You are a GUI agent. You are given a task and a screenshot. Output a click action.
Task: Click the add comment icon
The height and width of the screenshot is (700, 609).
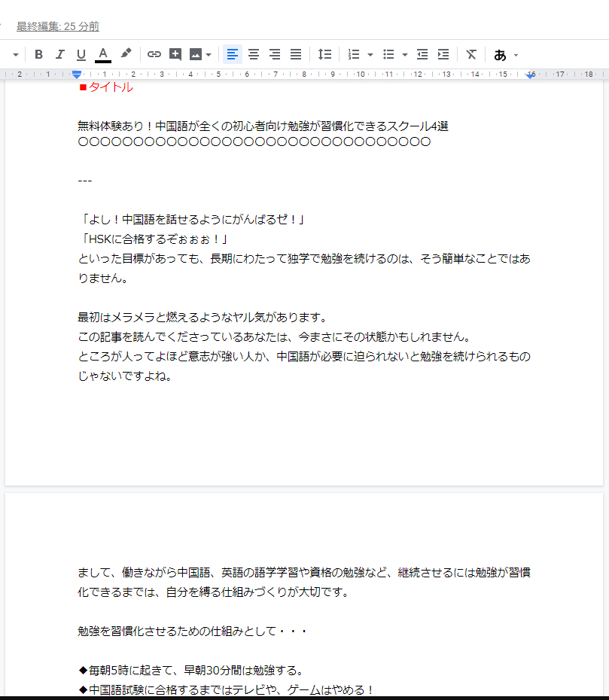[x=175, y=54]
